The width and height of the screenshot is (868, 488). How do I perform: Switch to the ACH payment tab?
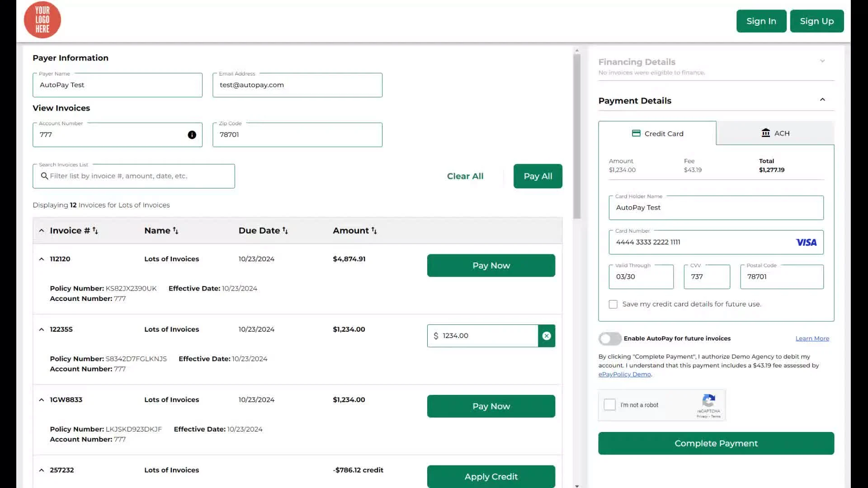click(x=775, y=133)
